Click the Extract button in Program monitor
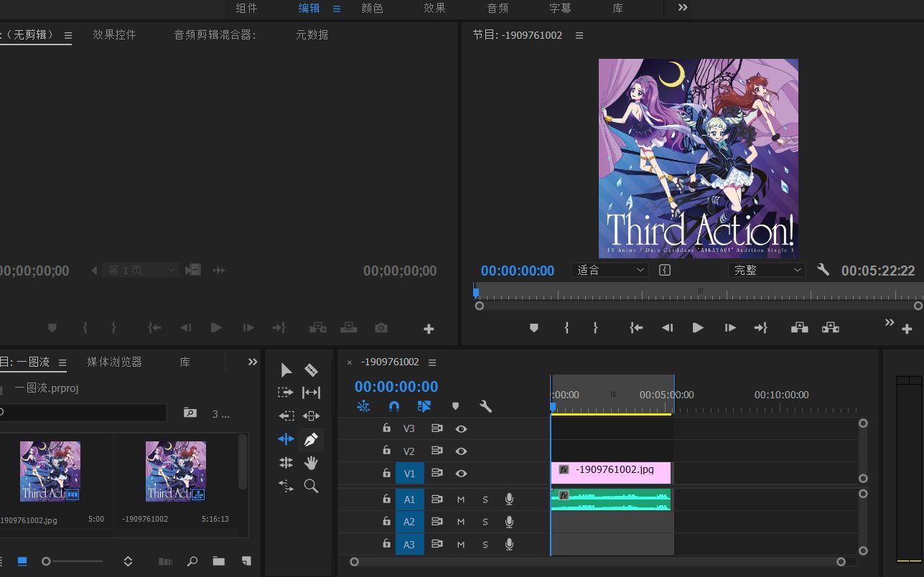This screenshot has height=577, width=924. click(831, 328)
